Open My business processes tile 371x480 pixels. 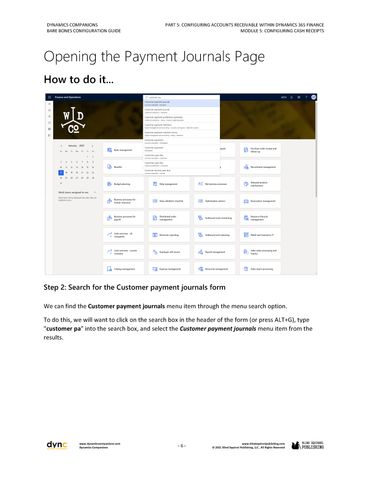[215, 184]
